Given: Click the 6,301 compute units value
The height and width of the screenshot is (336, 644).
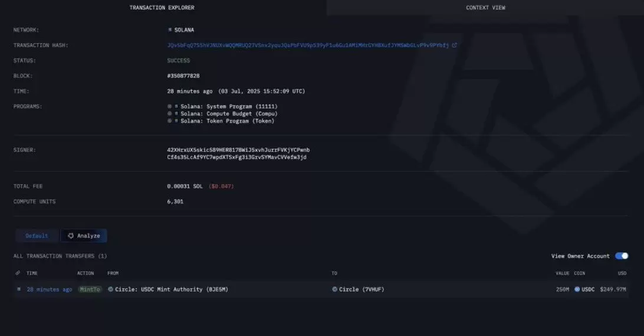Looking at the screenshot, I should click(175, 201).
